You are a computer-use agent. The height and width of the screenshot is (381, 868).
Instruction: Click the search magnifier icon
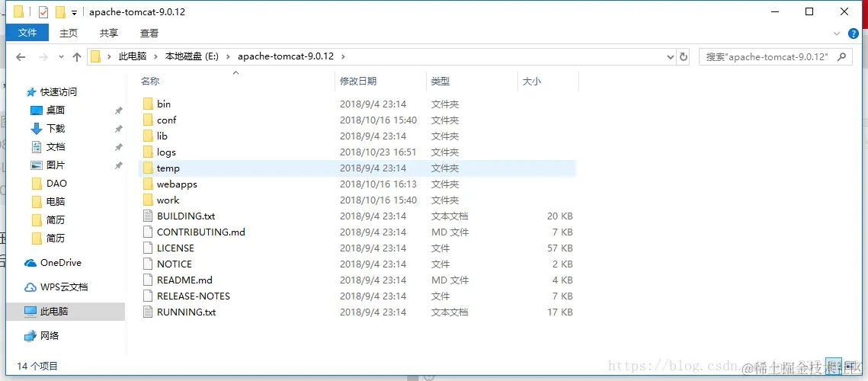tap(842, 56)
